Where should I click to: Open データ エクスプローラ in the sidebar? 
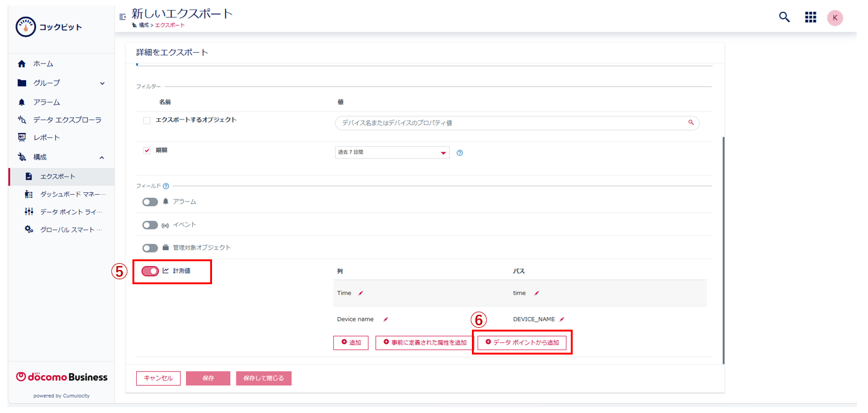point(67,119)
